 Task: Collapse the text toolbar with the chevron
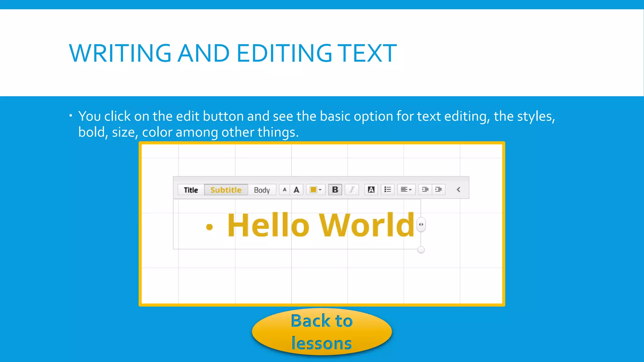click(458, 189)
